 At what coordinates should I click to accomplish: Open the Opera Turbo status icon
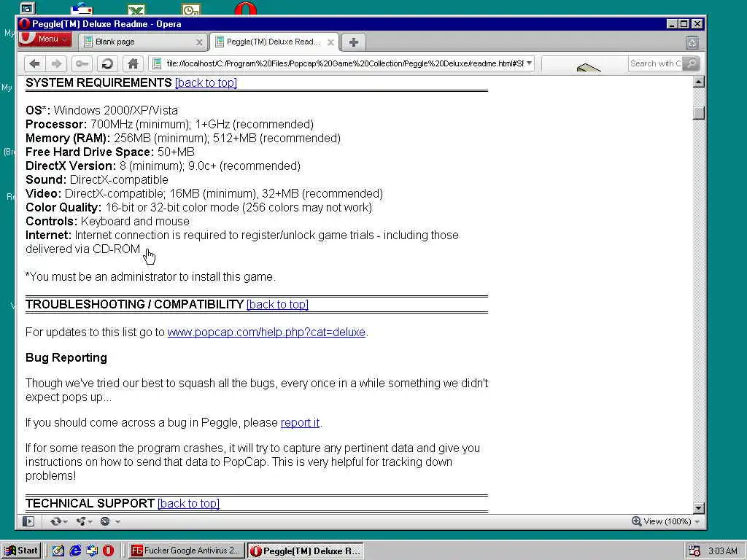pyautogui.click(x=105, y=521)
